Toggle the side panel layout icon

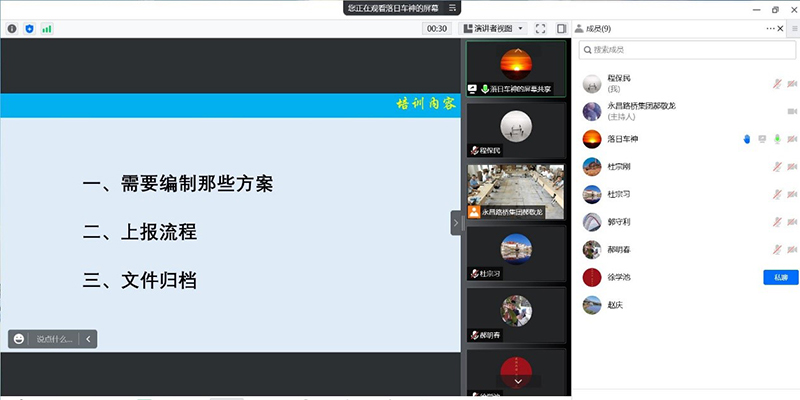tap(562, 29)
